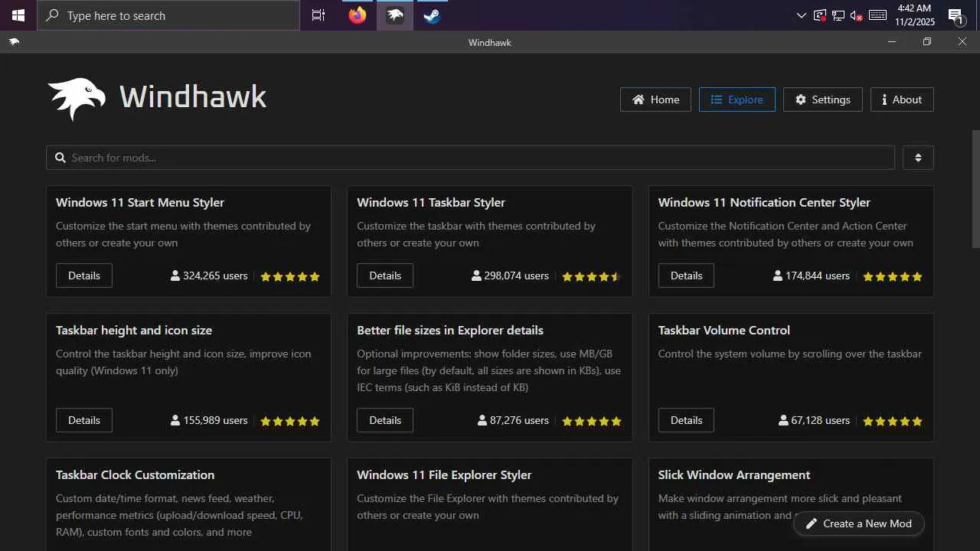Screen dimensions: 980x551
Task: Click the 67,128 users count
Action: click(x=815, y=420)
